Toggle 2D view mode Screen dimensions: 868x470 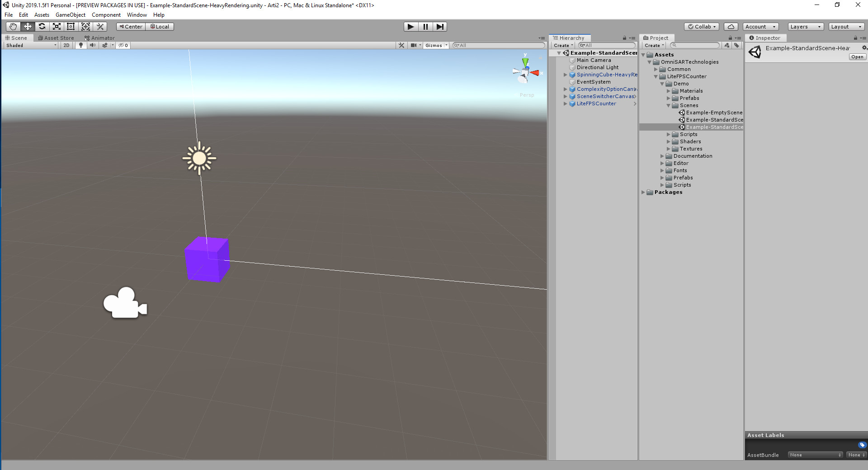tap(66, 45)
